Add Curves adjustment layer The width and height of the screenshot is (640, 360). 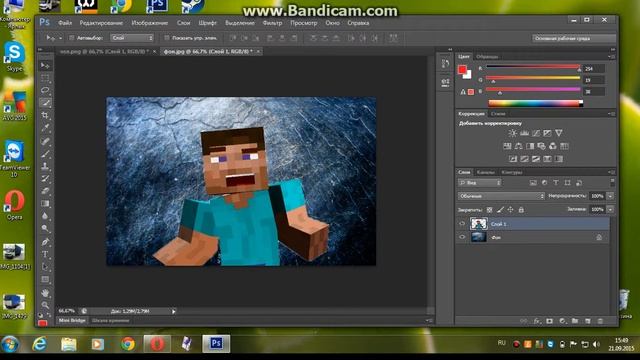[x=536, y=133]
